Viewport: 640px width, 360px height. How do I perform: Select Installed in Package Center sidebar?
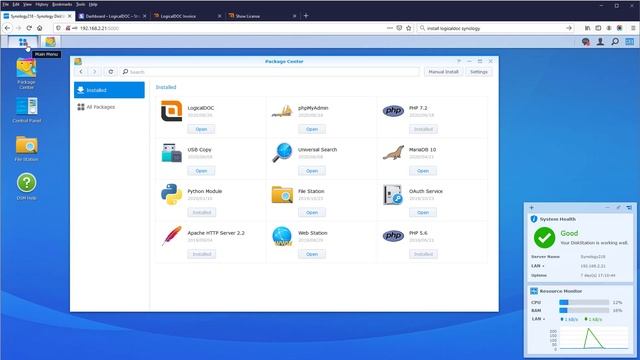tap(109, 90)
